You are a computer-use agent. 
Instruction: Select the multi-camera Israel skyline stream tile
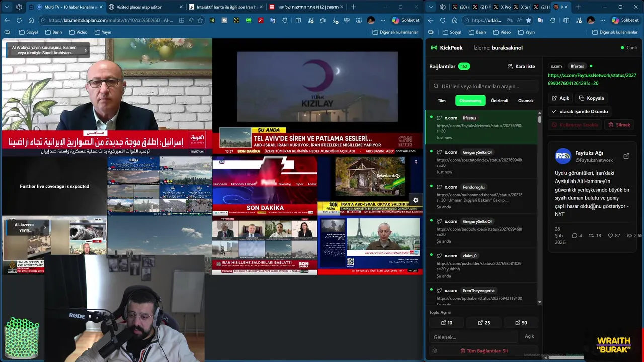click(159, 186)
